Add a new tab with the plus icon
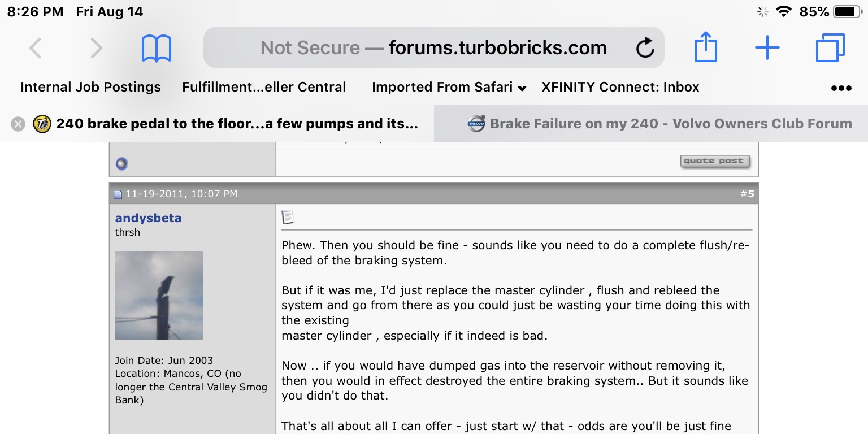868x434 pixels. [767, 48]
